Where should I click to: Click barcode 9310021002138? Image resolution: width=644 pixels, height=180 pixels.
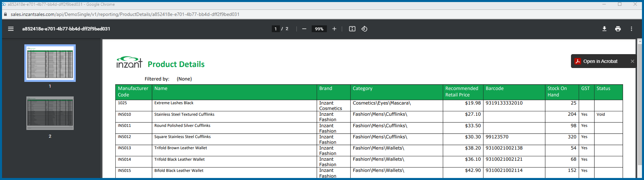[x=504, y=148]
